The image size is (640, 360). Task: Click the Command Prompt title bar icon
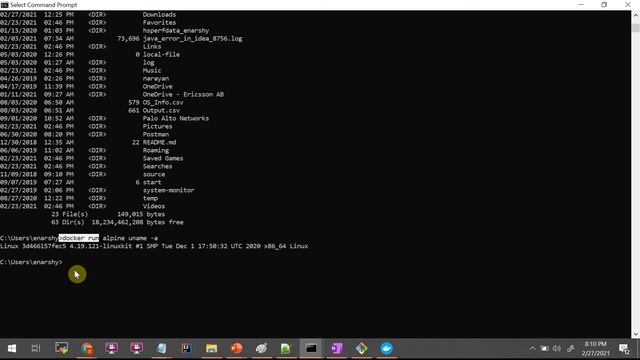pos(4,5)
